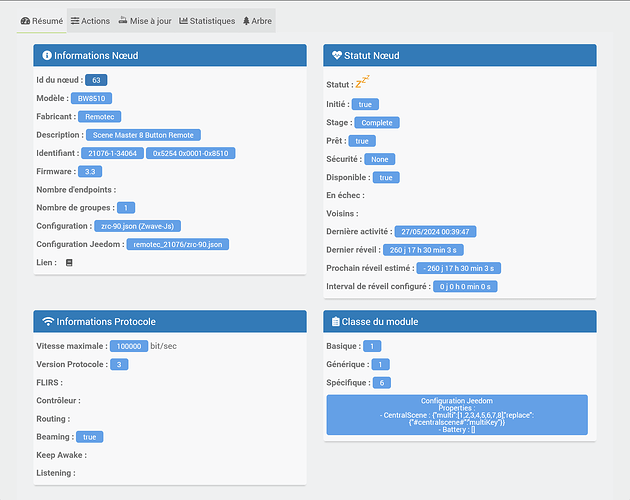
Task: Click the clipboard icon beside Classe du module
Action: [337, 322]
